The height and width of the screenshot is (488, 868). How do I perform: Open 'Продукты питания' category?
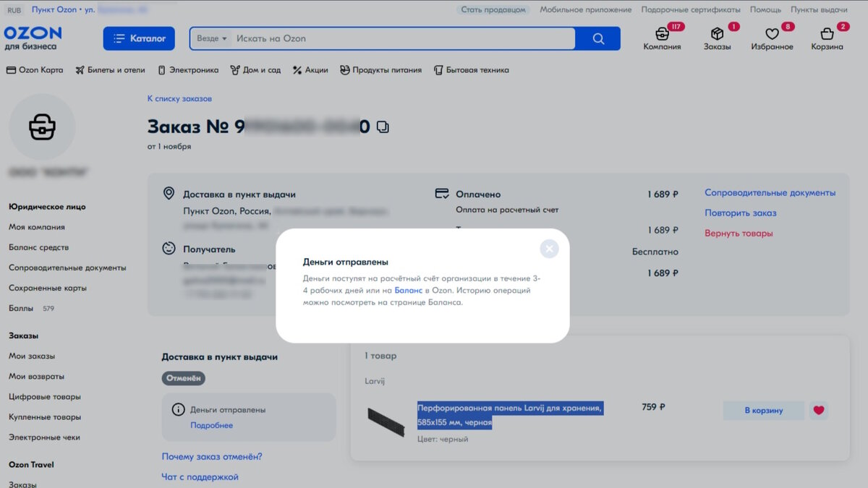pos(380,70)
